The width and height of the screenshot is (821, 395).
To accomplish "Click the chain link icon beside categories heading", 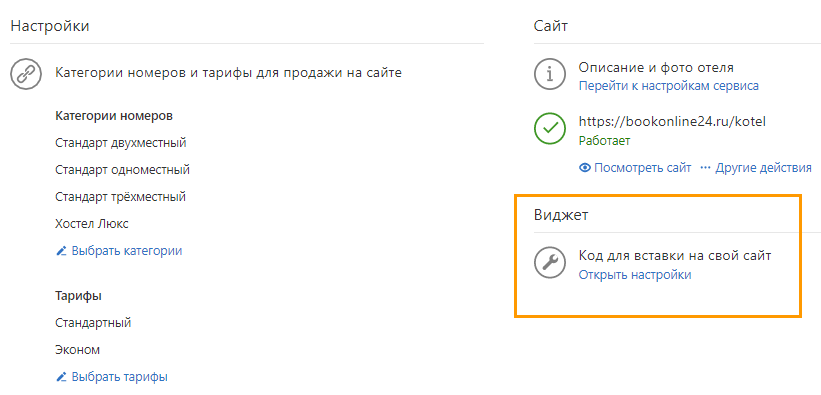I will pyautogui.click(x=26, y=74).
